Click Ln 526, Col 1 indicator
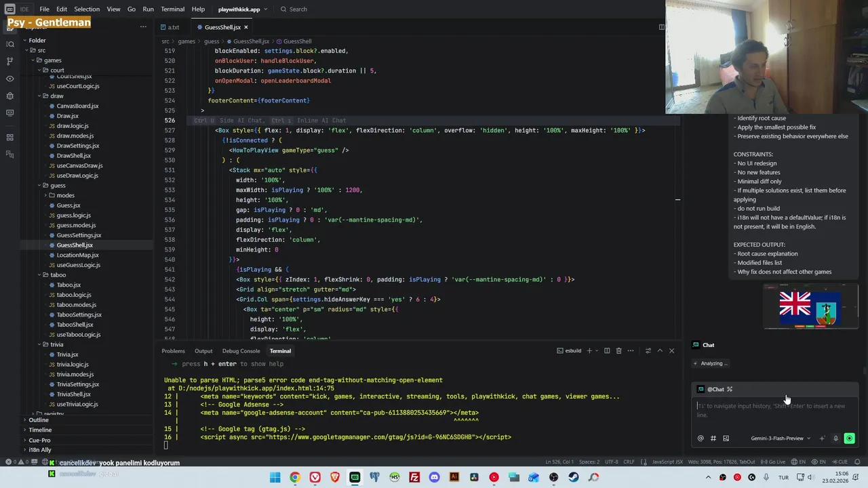 pyautogui.click(x=559, y=462)
